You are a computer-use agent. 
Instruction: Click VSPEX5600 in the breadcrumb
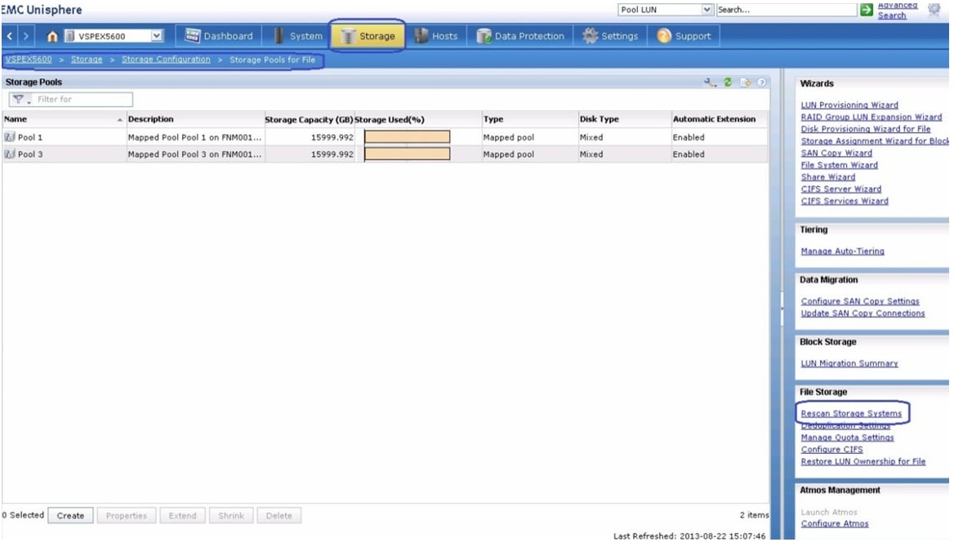coord(29,60)
